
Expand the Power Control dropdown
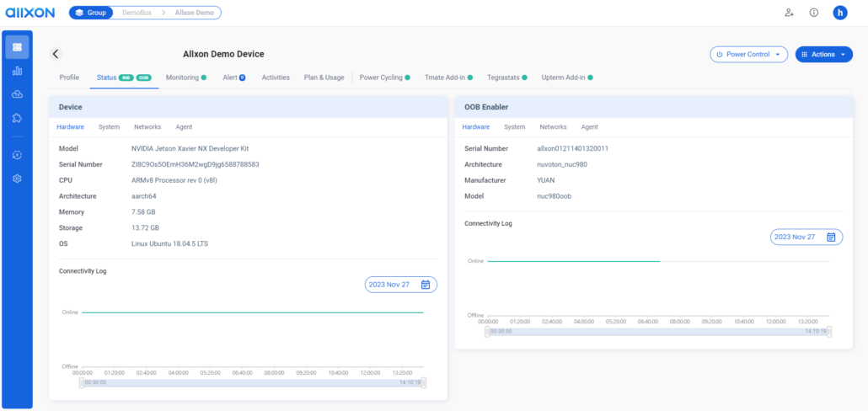click(x=748, y=54)
